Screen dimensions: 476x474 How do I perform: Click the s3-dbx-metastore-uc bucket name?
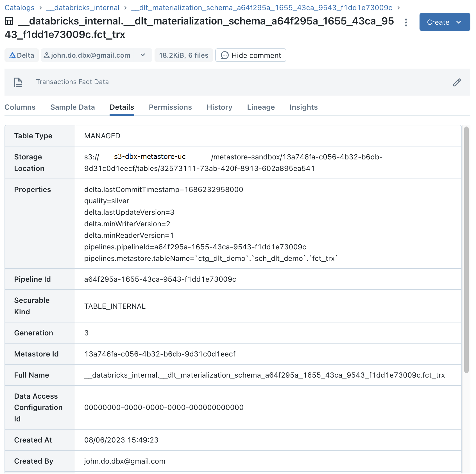(x=150, y=157)
